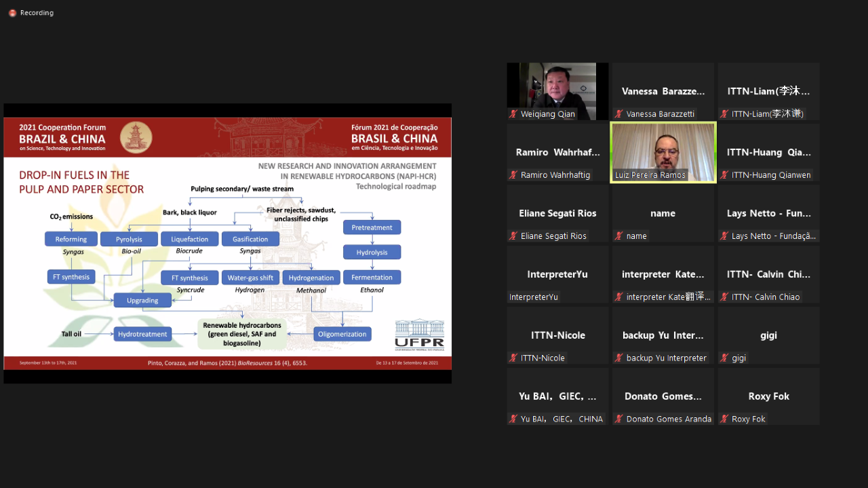Screen dimensions: 868x488
Task: Select the Lays Netto participant tile
Action: tap(769, 214)
